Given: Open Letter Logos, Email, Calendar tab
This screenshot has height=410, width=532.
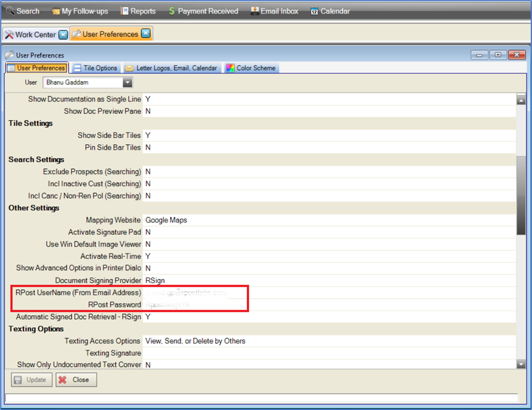Looking at the screenshot, I should click(171, 68).
